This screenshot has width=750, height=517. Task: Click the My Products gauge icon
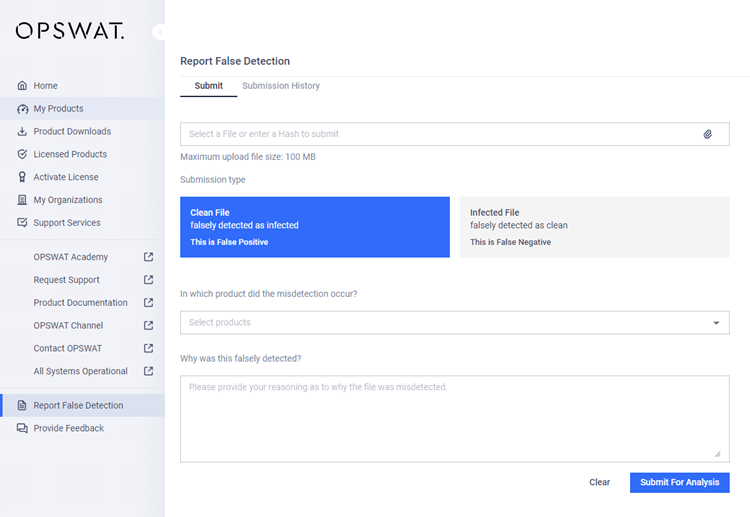click(x=22, y=109)
